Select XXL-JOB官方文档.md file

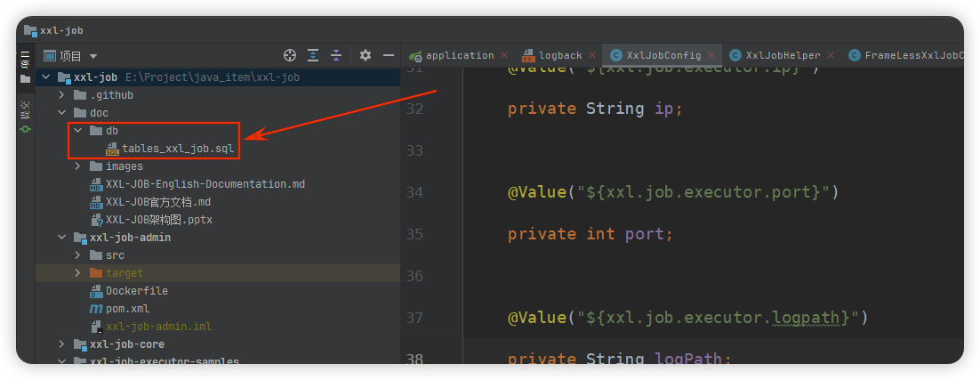tap(158, 202)
